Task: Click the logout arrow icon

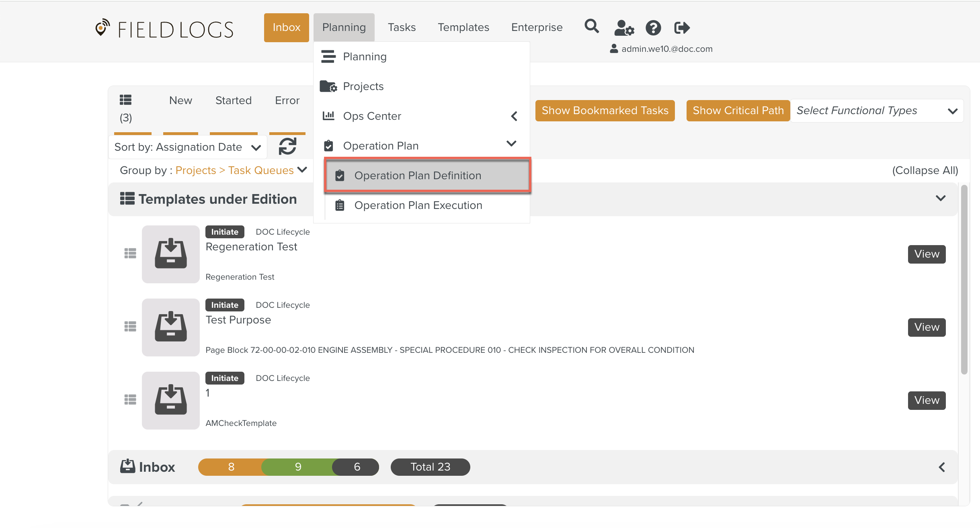Action: click(682, 28)
